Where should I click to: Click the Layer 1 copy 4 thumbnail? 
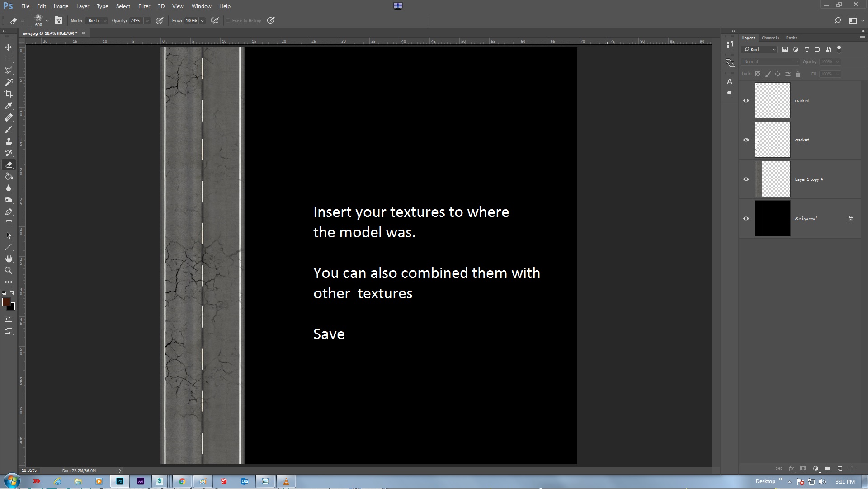coord(772,179)
